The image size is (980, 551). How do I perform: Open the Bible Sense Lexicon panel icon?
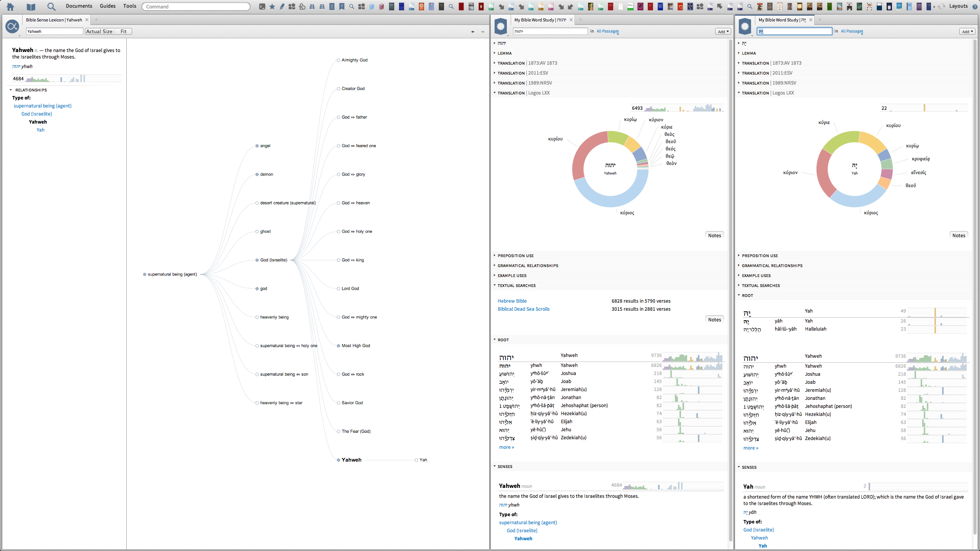click(12, 26)
